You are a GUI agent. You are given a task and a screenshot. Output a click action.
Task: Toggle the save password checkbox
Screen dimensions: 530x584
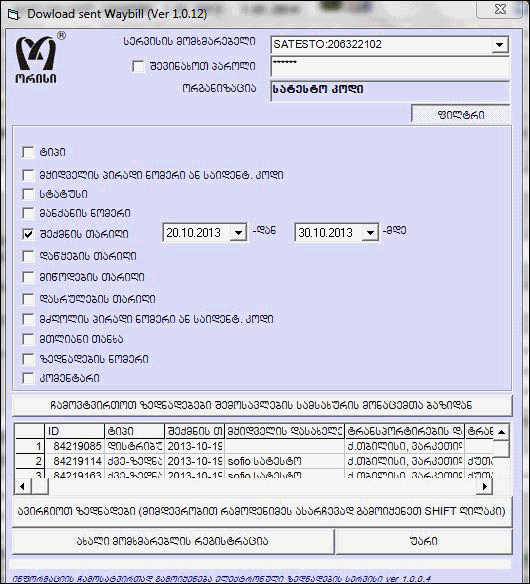pyautogui.click(x=138, y=67)
